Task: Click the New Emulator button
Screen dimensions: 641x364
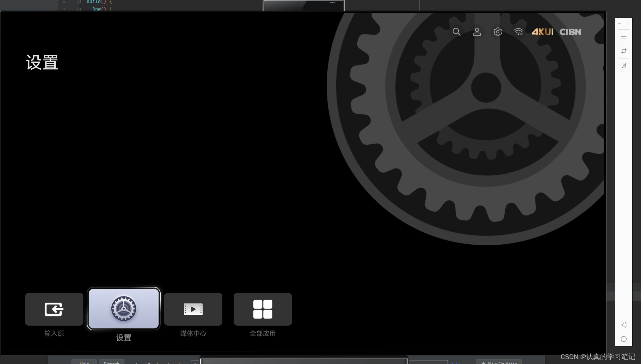Action: [499, 362]
